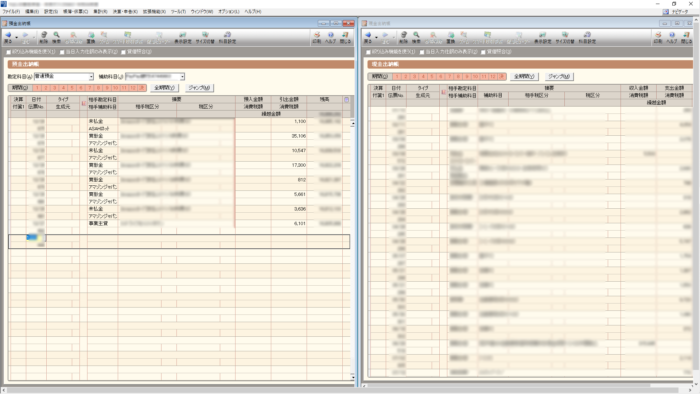
Task: Open 表示設定 in 現金出納帳 toolbar
Action: tap(542, 37)
